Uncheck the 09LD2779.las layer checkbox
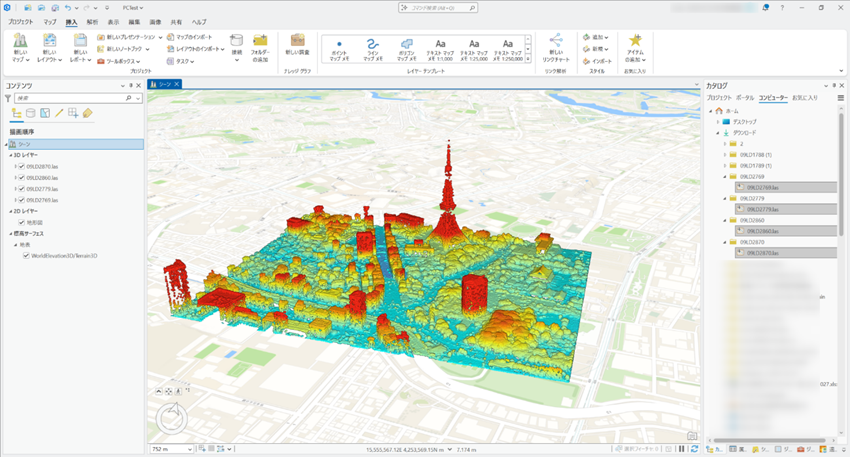The height and width of the screenshot is (457, 850). coord(22,189)
